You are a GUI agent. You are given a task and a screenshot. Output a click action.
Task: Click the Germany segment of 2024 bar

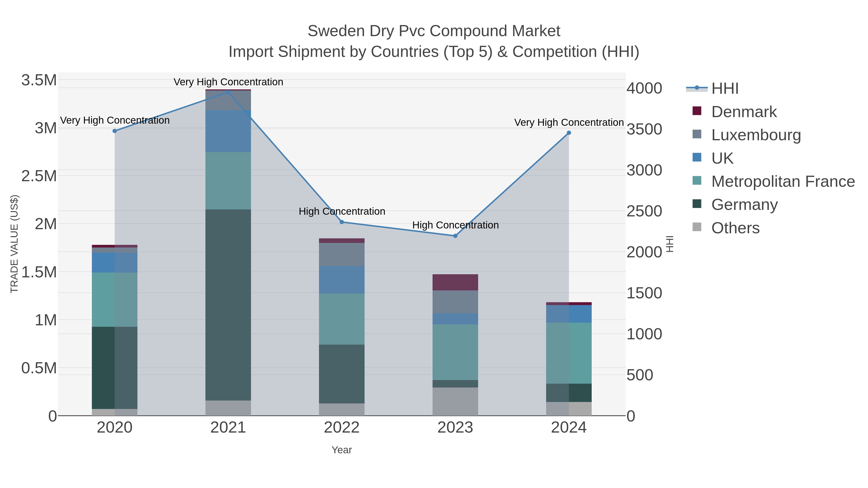coord(569,393)
